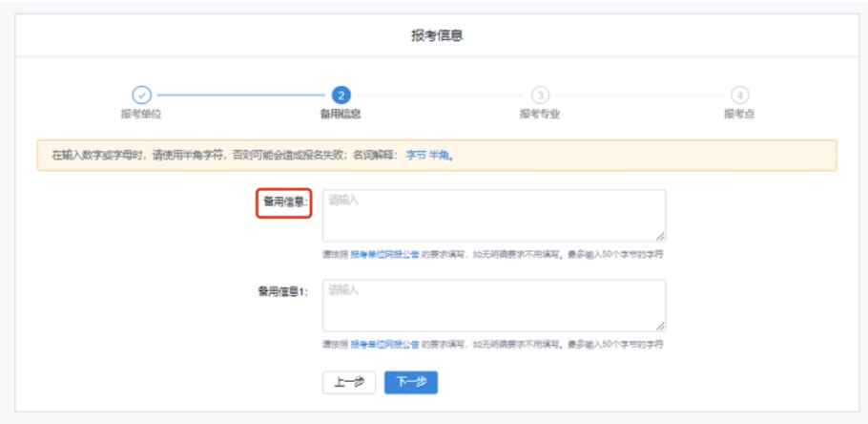Click the step 4 circle icon

(x=739, y=95)
